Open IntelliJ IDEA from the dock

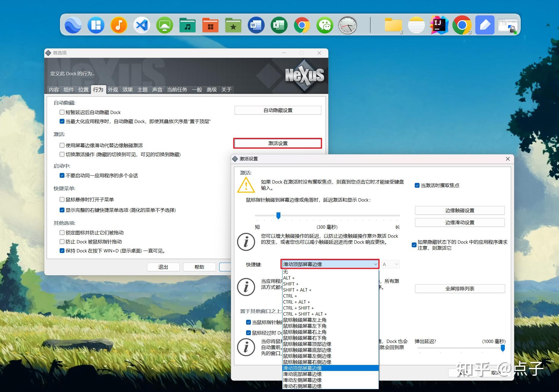[x=439, y=25]
